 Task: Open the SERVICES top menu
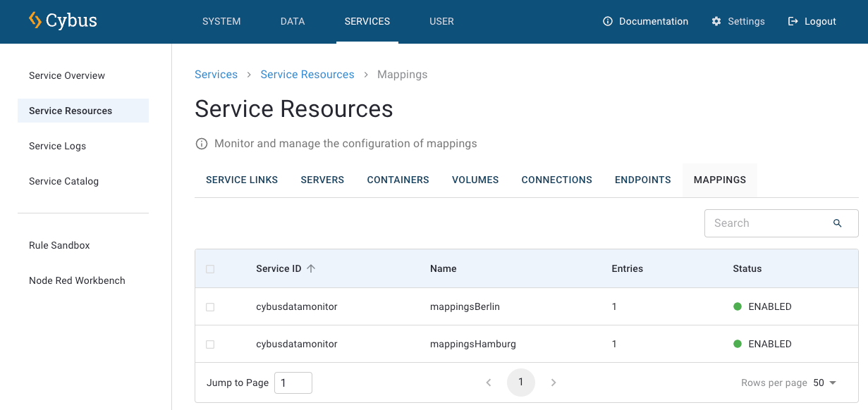[367, 21]
